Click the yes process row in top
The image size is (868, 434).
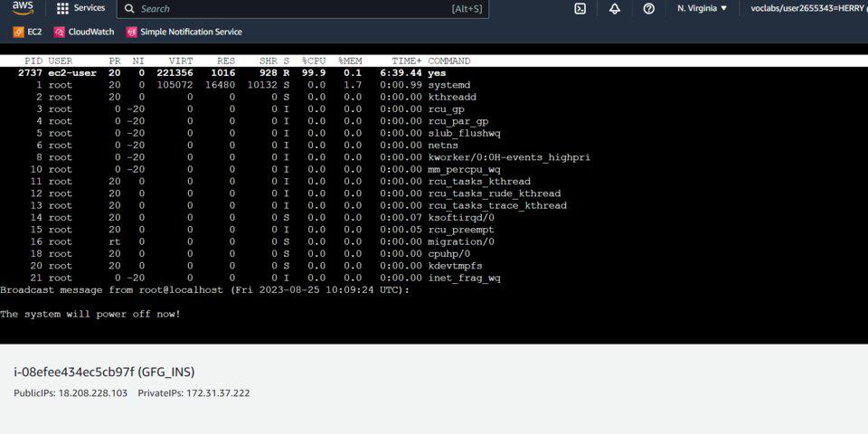434,73
